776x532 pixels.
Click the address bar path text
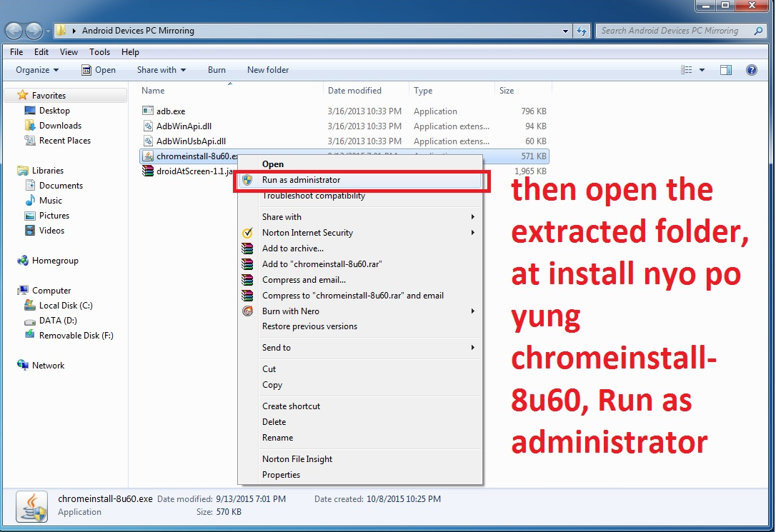[138, 31]
